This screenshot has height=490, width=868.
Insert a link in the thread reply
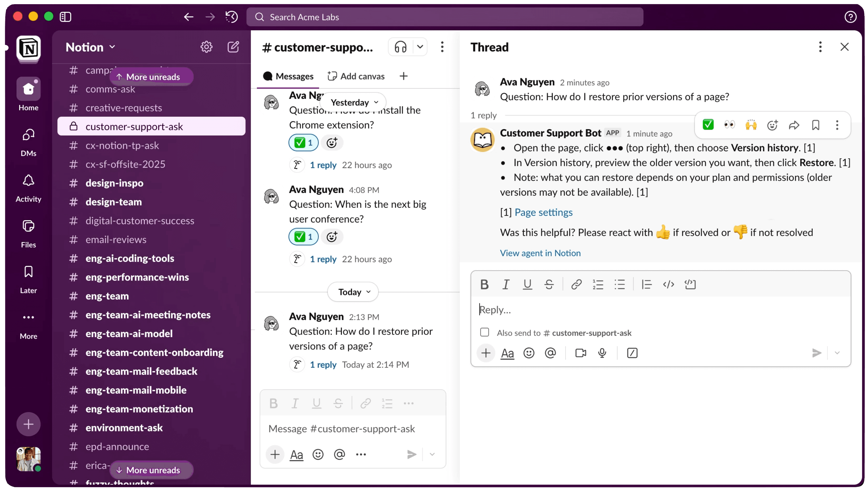576,284
